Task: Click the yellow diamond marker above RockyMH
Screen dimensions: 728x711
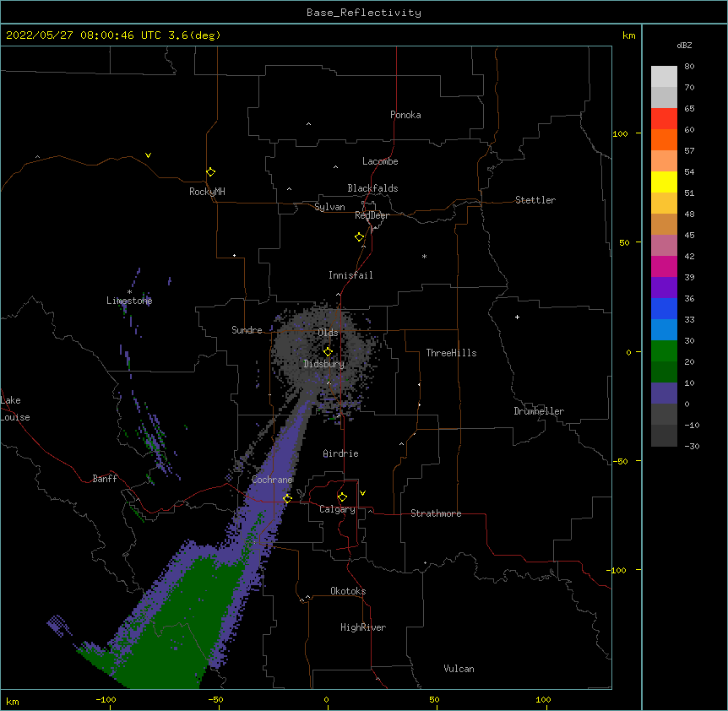Action: click(210, 171)
